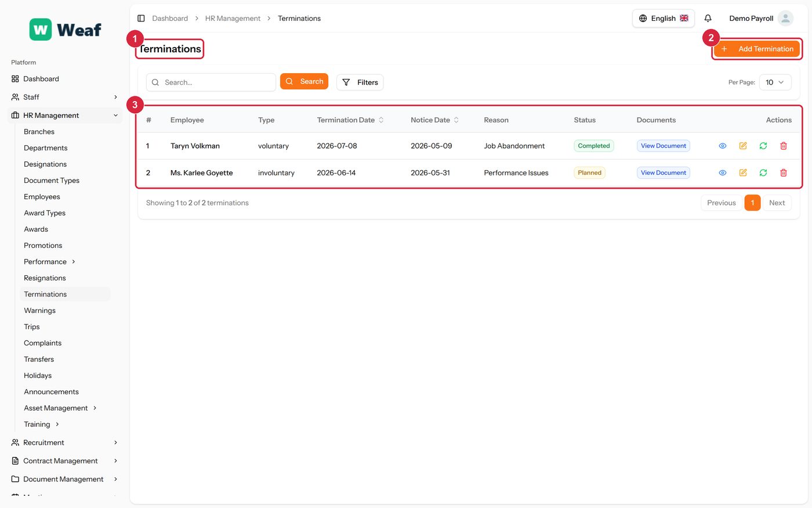Screen dimensions: 812x508
Task: Open Holidays in the sidebar
Action: (x=38, y=376)
